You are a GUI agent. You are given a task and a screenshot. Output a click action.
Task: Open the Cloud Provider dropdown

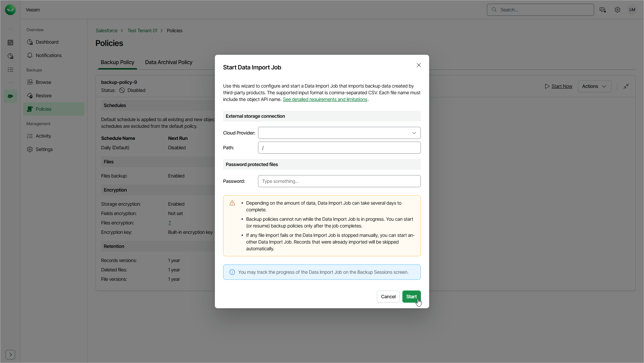(x=339, y=133)
